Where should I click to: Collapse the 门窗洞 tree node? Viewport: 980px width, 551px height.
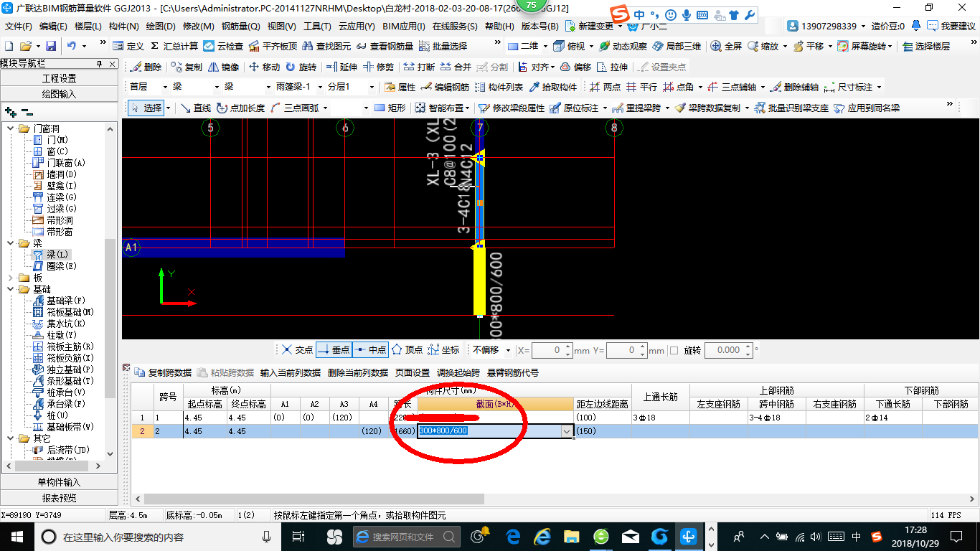tap(10, 128)
